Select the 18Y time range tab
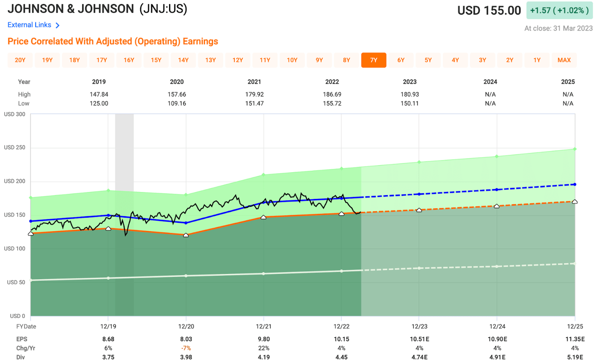 (75, 60)
